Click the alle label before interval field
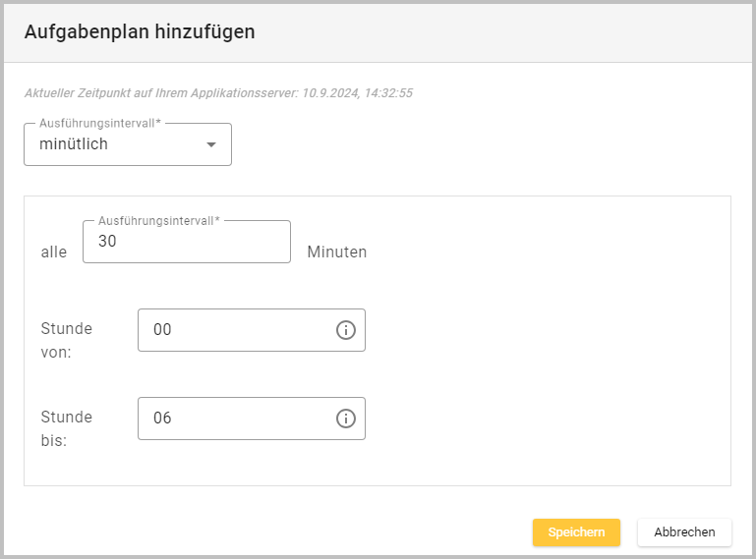 54,252
